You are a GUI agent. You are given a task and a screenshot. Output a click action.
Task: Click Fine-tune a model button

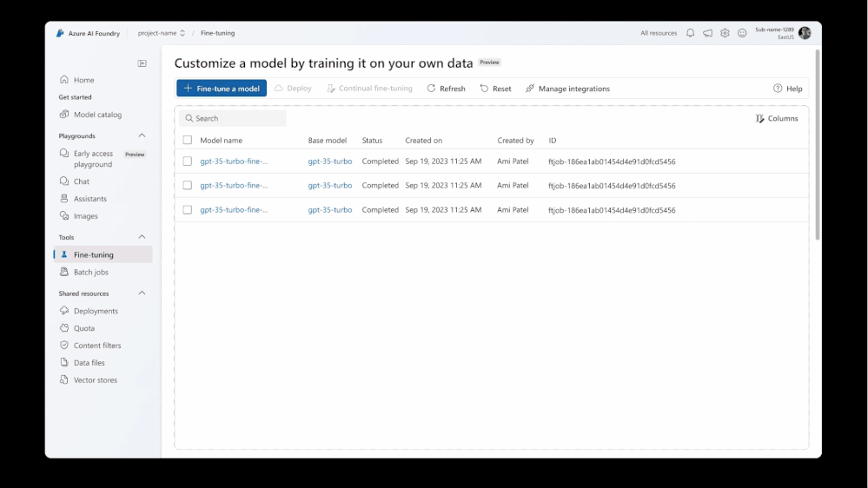tap(222, 89)
